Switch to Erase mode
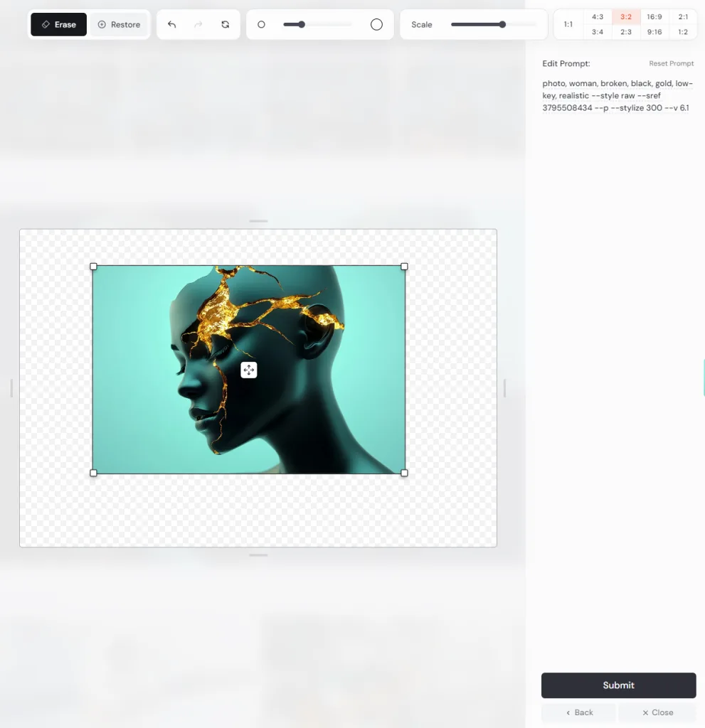This screenshot has width=705, height=728. tap(58, 24)
